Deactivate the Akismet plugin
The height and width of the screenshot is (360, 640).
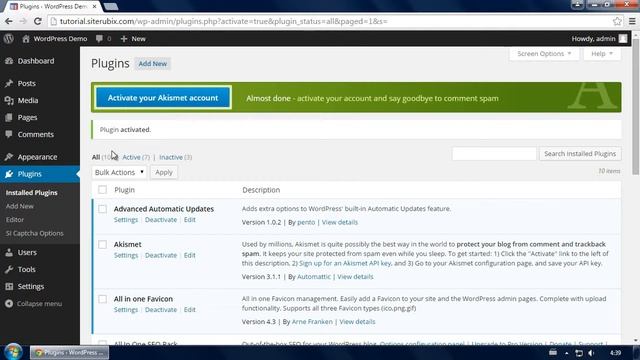coord(161,255)
